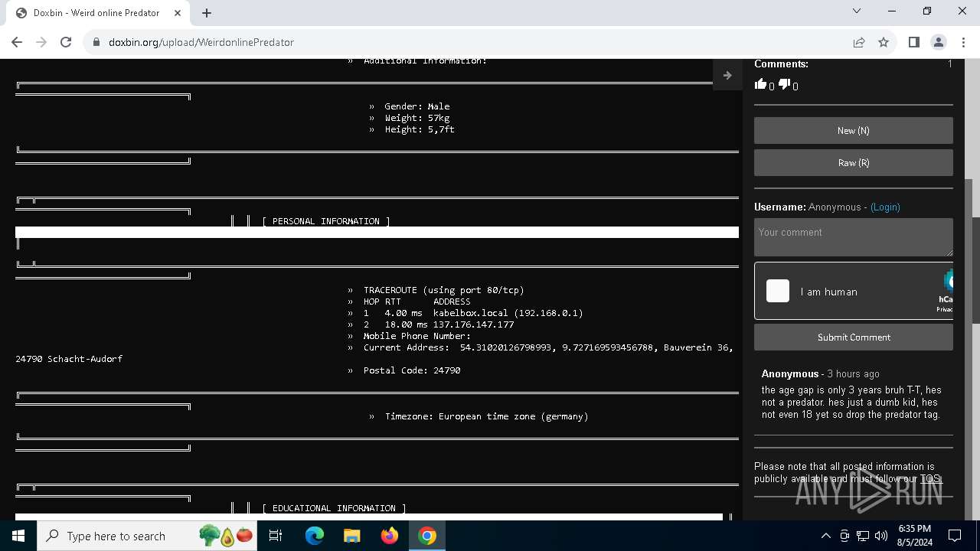
Task: Open the Windows Start menu
Action: 18,536
